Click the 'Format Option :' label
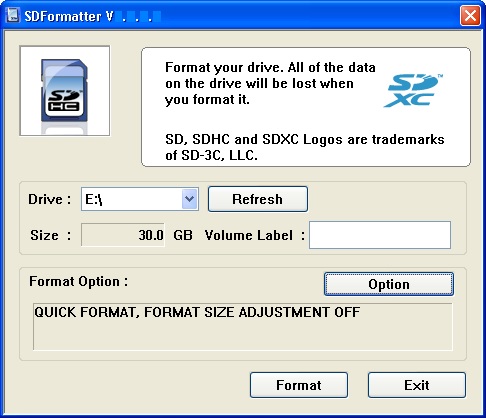The image size is (486, 418). (x=79, y=281)
